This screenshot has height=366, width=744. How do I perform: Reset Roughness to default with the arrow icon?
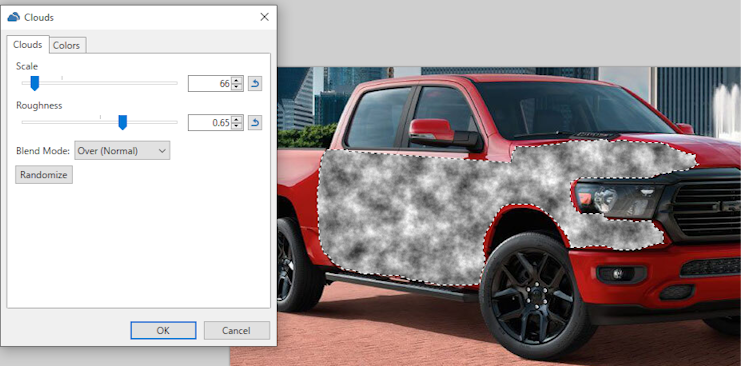coord(255,122)
